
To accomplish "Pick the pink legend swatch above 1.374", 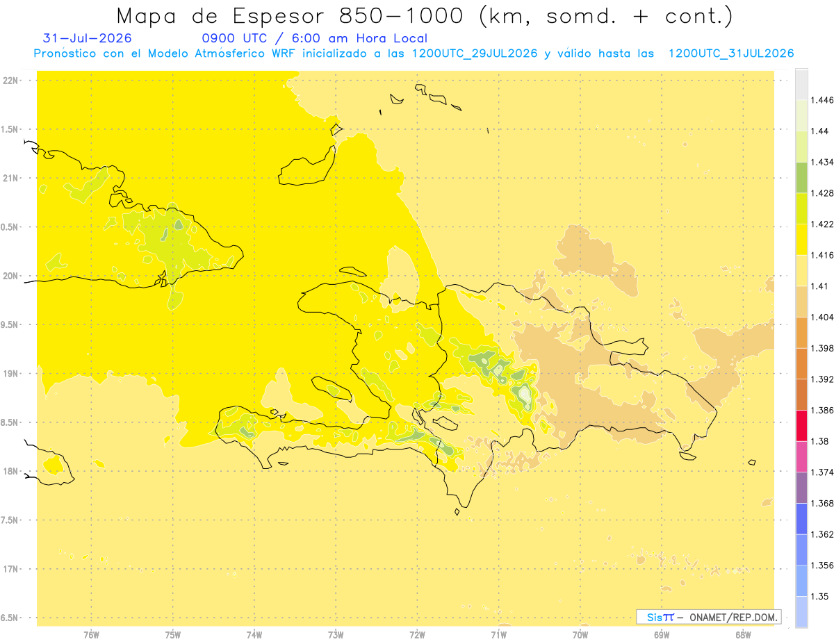I will coord(801,456).
